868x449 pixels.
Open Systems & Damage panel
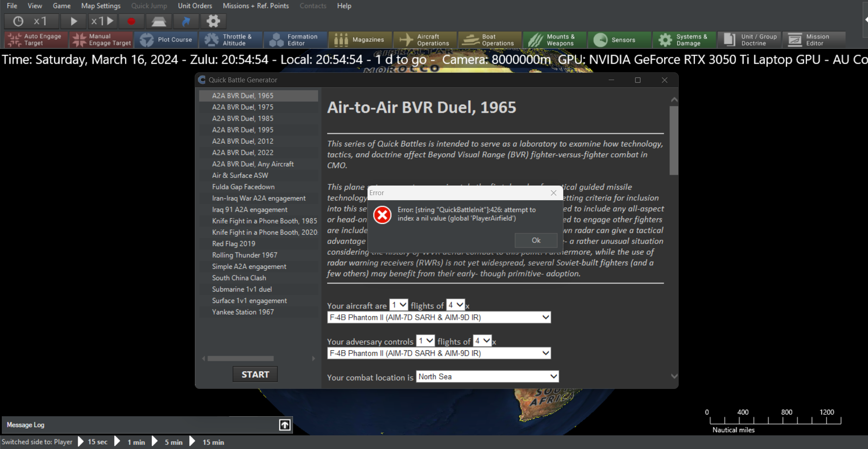click(684, 40)
